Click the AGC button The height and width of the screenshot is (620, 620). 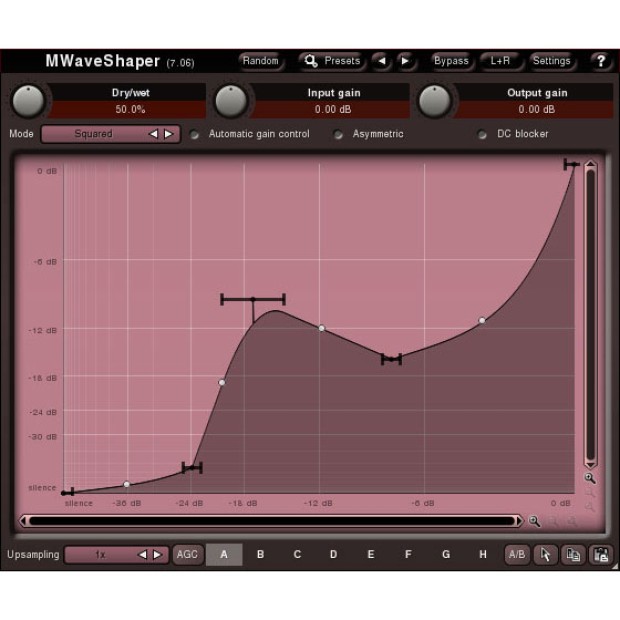pyautogui.click(x=187, y=554)
